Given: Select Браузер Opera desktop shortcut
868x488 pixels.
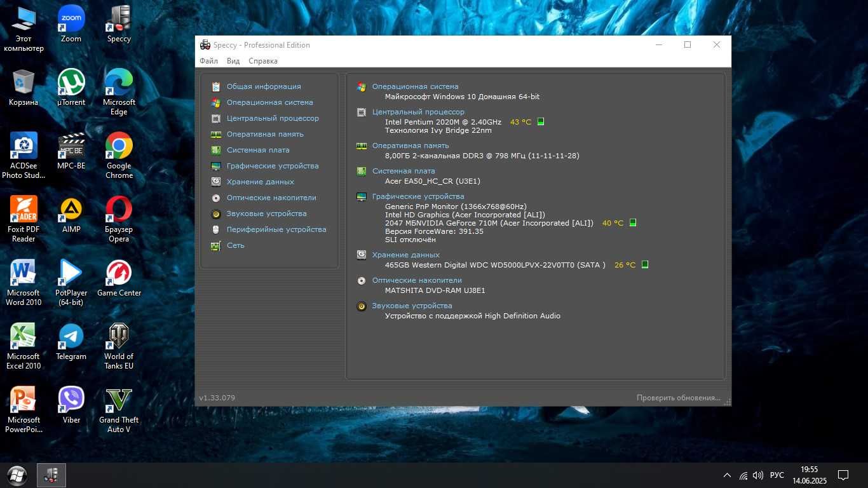Looking at the screenshot, I should [119, 219].
